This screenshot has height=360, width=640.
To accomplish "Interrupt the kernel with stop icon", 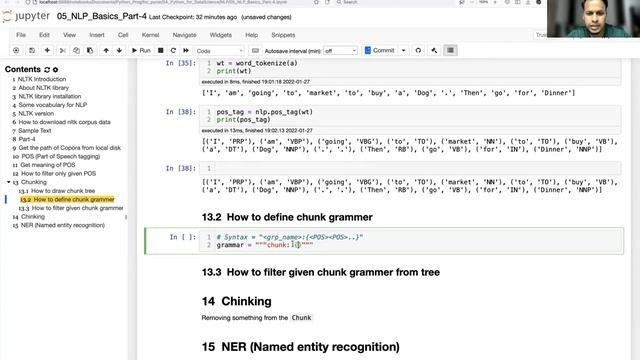I will 161,51.
